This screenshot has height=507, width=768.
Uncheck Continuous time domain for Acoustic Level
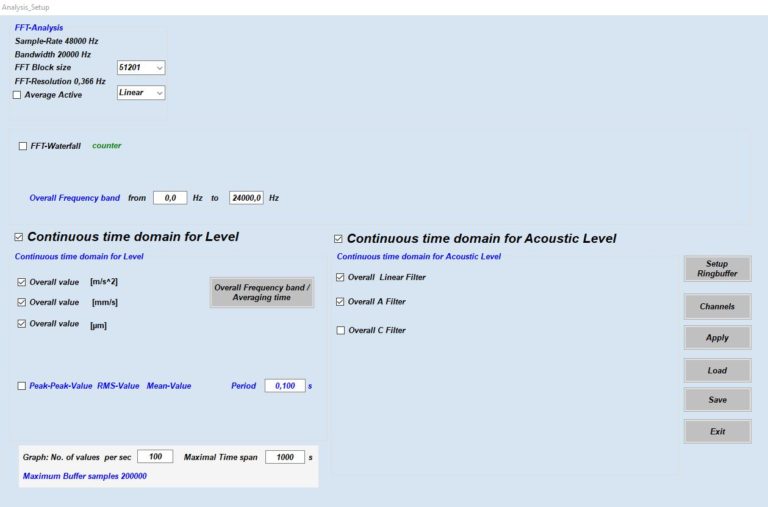pos(338,239)
